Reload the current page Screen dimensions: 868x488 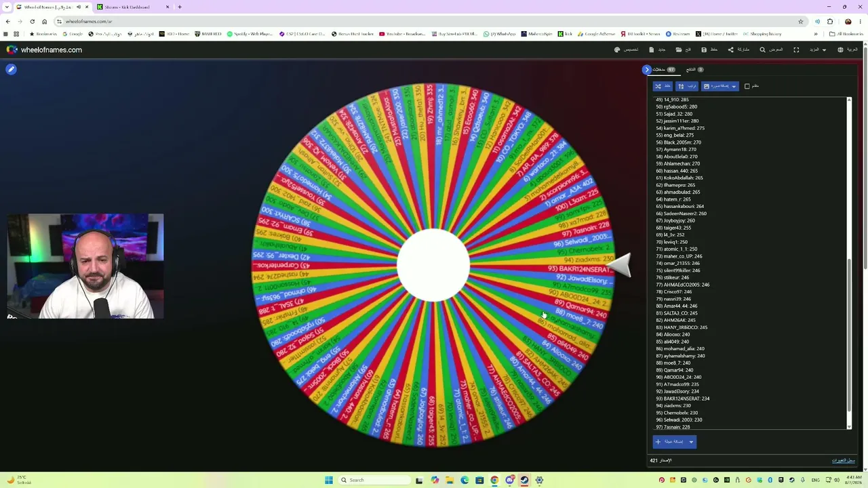[x=32, y=21]
